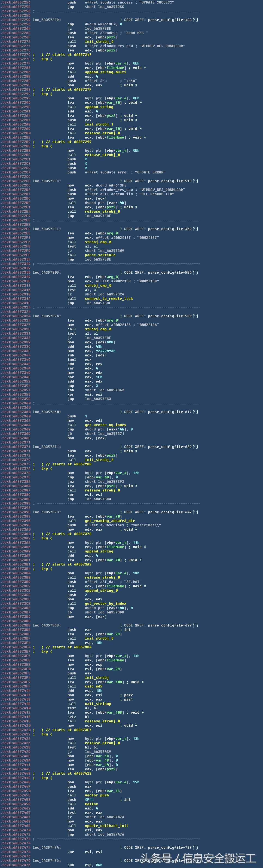Click the loc_6A3572EE label definition
Viewport: 263px width, 868px height.
(47, 229)
